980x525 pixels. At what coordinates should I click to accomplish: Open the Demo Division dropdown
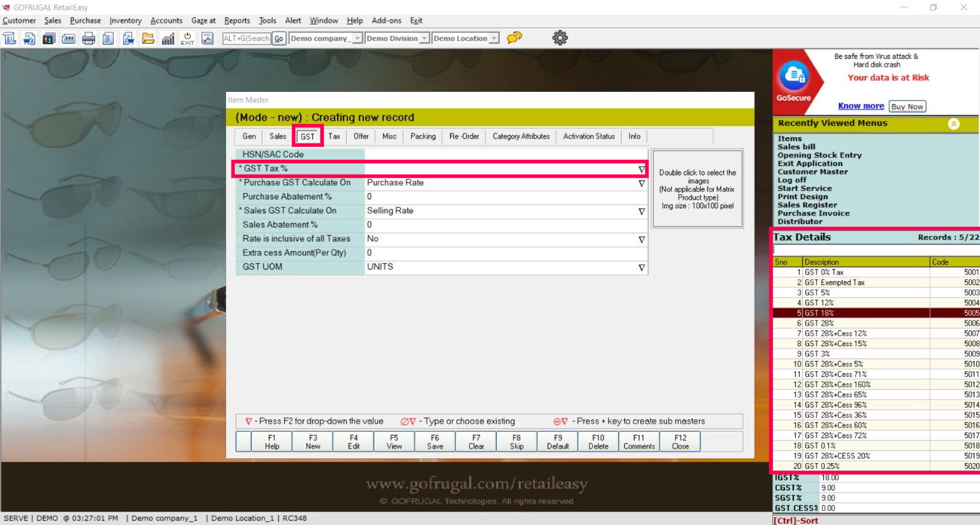tap(424, 39)
